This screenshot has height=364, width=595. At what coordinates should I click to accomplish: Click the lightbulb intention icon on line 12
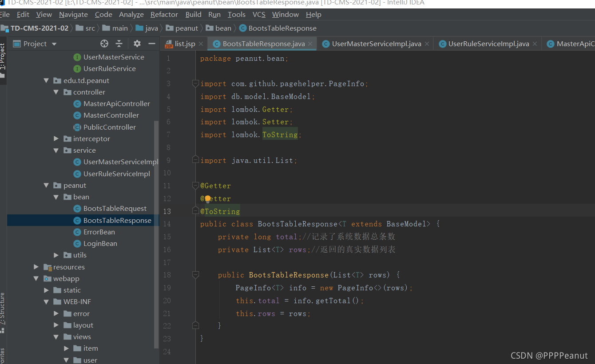tap(207, 198)
